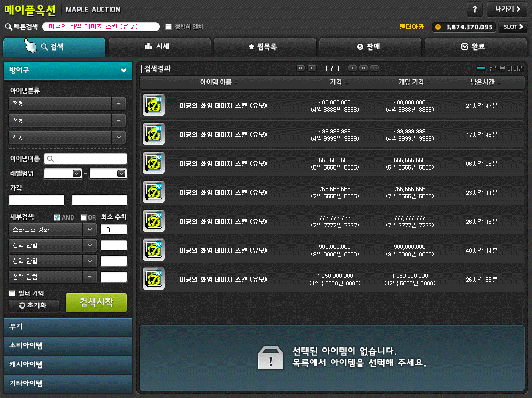Click the 선택된 아이템 teal legend swatch
The height and width of the screenshot is (398, 532).
click(x=481, y=68)
